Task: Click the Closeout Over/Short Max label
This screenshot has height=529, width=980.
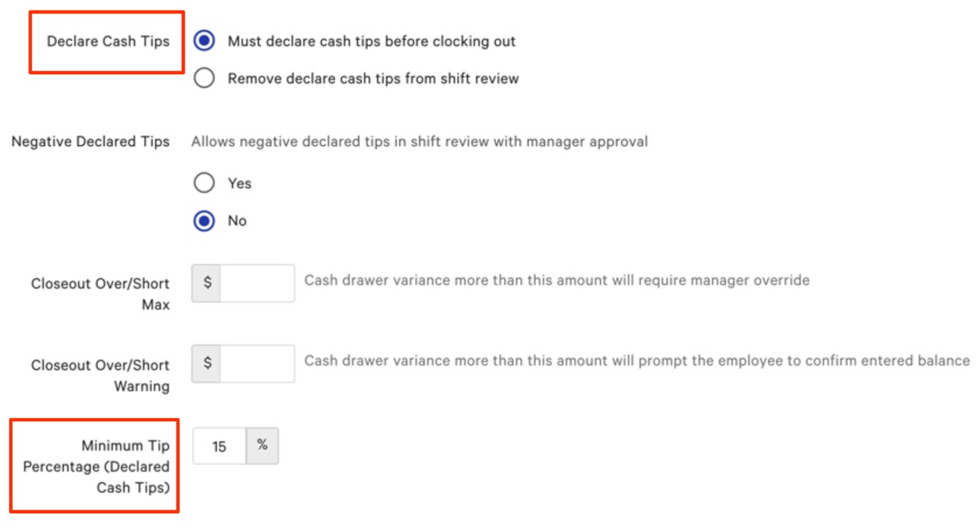Action: [100, 292]
